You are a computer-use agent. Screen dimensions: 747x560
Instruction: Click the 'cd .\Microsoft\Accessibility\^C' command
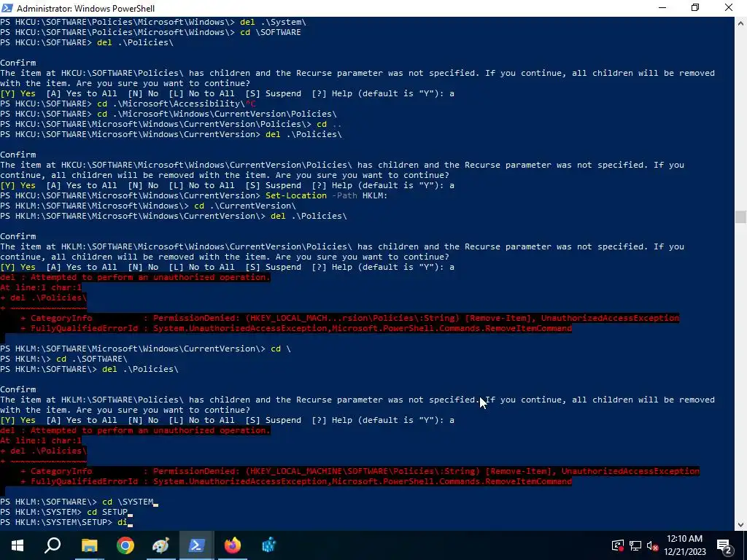[177, 104]
